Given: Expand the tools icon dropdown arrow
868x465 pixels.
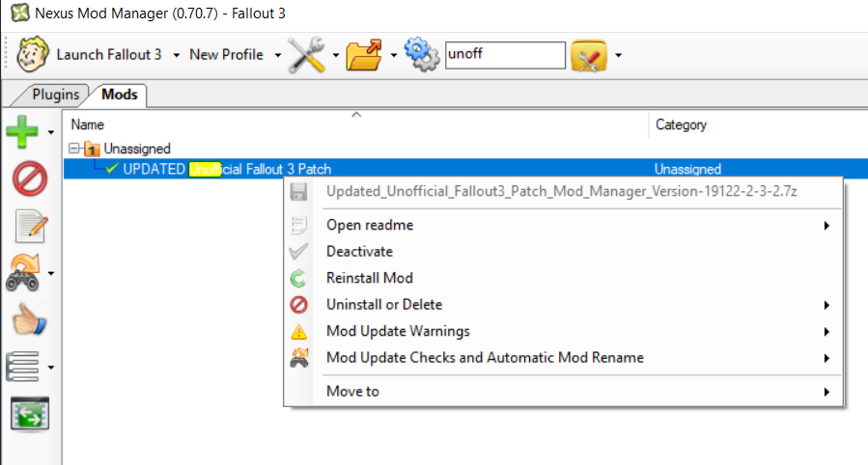Looking at the screenshot, I should click(x=335, y=55).
